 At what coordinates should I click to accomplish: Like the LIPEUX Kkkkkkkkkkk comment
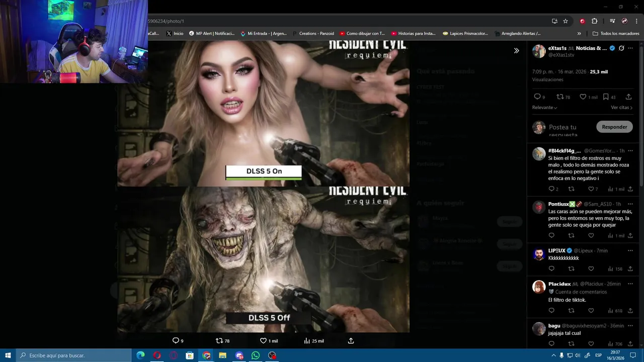(591, 268)
